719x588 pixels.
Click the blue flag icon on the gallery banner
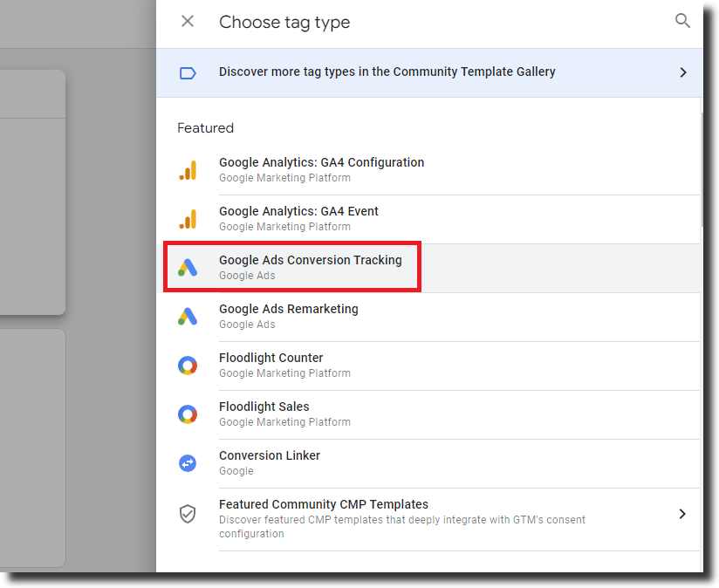pos(188,73)
